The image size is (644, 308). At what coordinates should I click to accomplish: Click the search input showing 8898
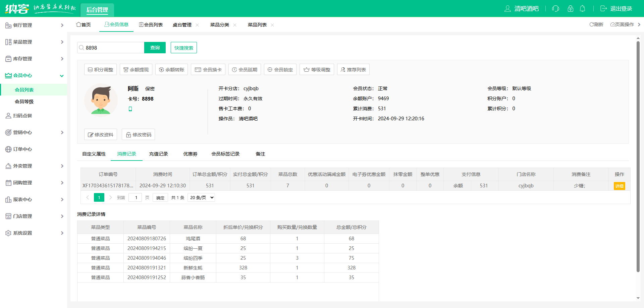click(111, 47)
